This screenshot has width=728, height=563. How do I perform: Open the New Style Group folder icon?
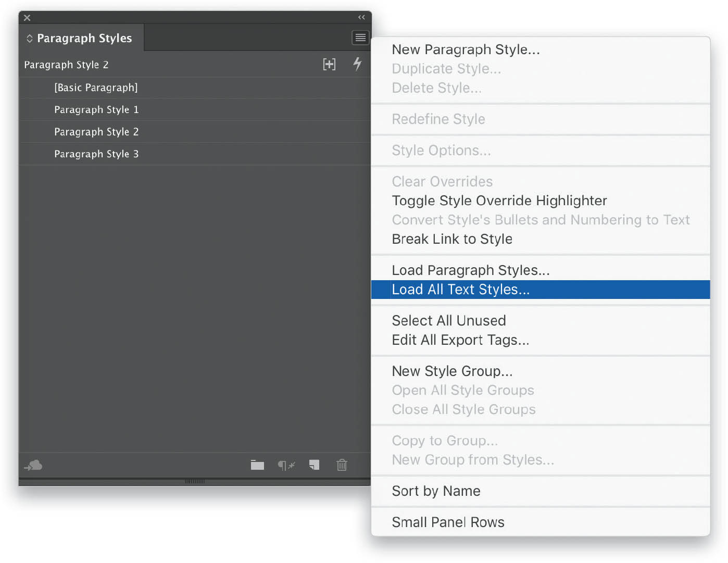(257, 465)
